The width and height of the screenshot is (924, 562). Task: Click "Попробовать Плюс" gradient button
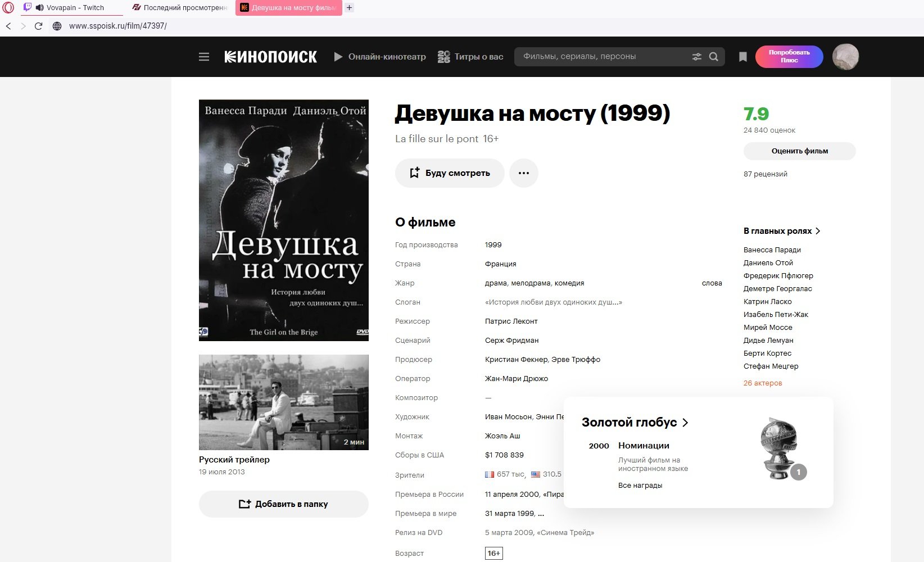coord(789,57)
